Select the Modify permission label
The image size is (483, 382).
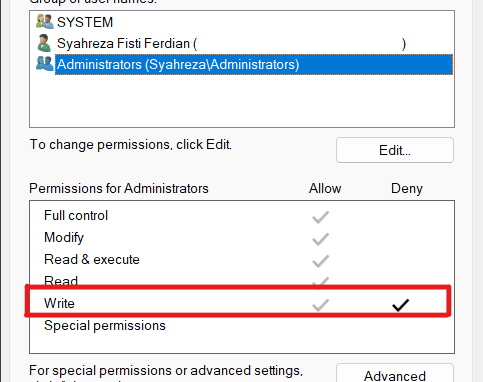pyautogui.click(x=64, y=238)
